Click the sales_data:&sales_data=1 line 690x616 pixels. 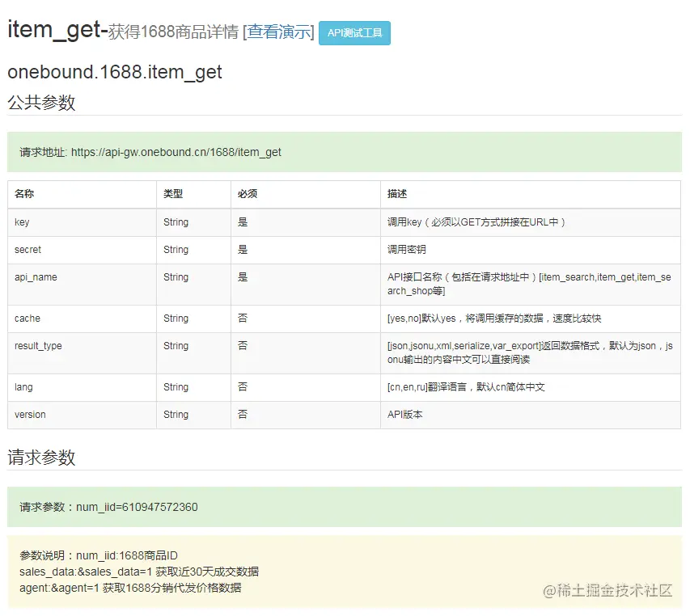(139, 572)
